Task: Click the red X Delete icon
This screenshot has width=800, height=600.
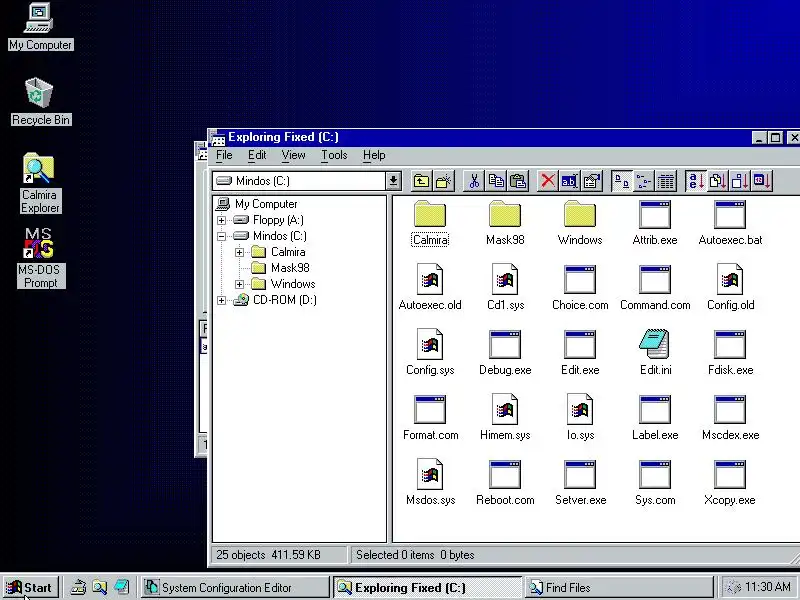Action: coord(548,181)
